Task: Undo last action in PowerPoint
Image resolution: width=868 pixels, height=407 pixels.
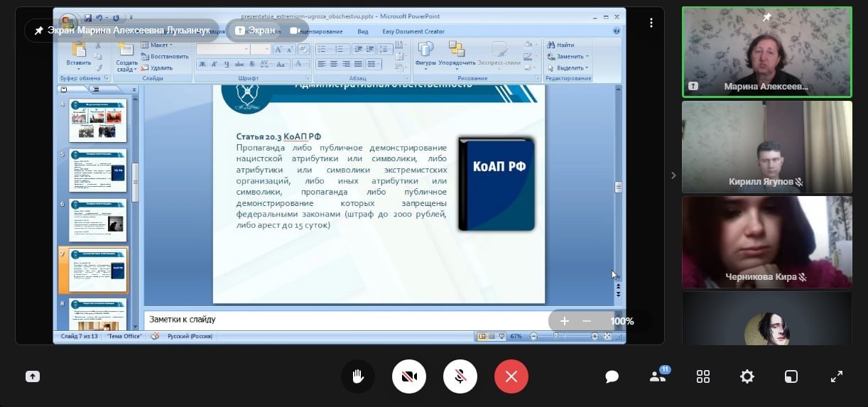Action: pyautogui.click(x=100, y=17)
